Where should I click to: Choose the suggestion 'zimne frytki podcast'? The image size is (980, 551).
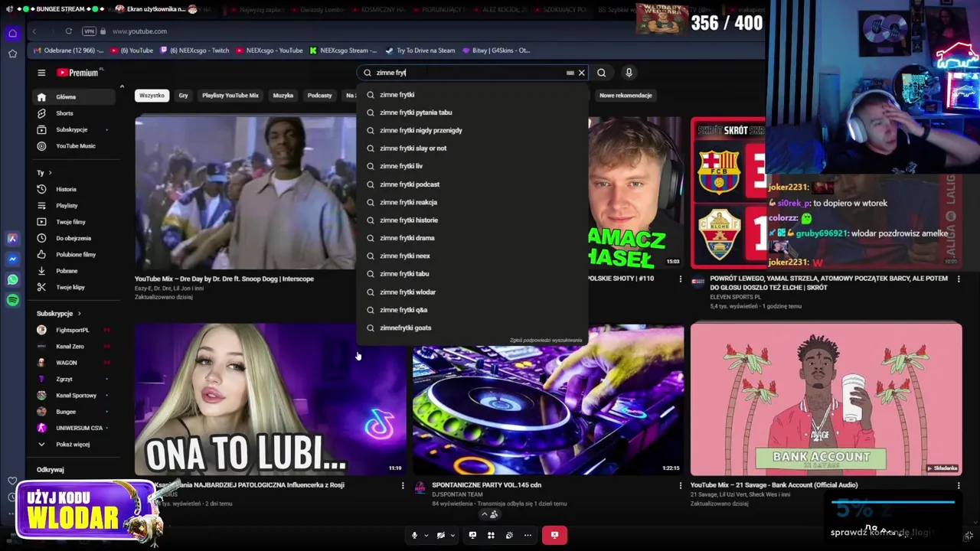472,184
